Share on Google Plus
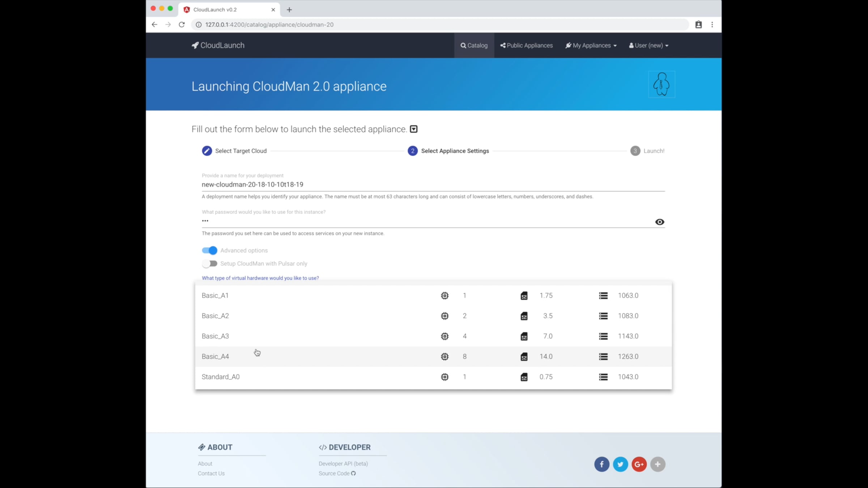The height and width of the screenshot is (488, 868). pos(639,464)
